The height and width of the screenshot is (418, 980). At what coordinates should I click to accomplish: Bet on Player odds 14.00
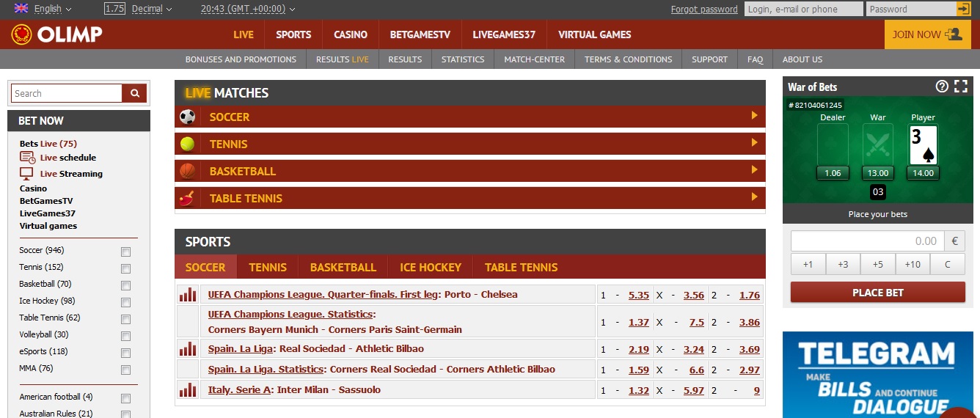coord(923,173)
